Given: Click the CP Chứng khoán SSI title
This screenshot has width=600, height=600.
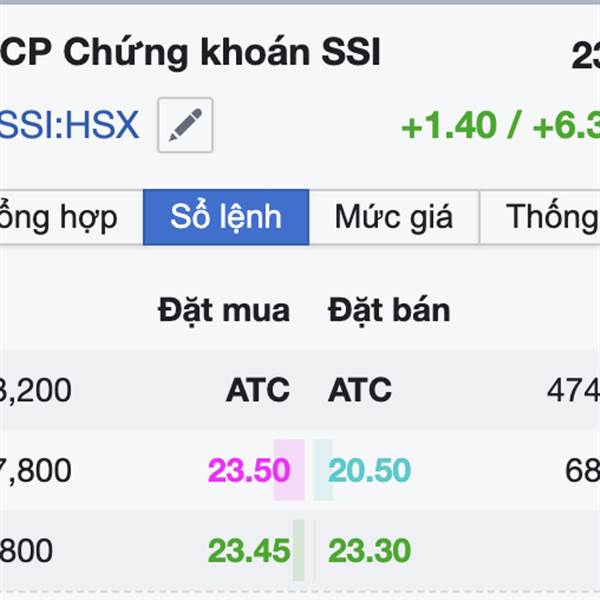Looking at the screenshot, I should tap(190, 52).
